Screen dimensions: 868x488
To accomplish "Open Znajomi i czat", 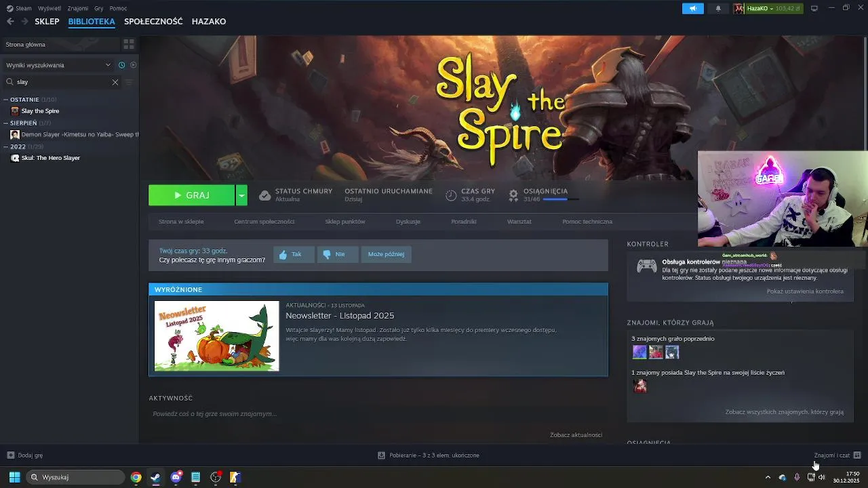I will (837, 455).
